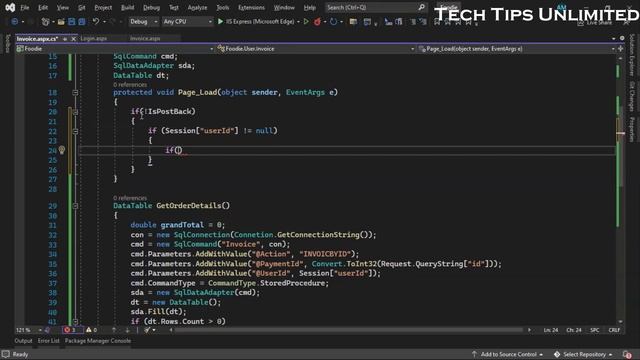Open the Any CPU platform dropdown
This screenshot has width=640, height=360.
pyautogui.click(x=187, y=21)
